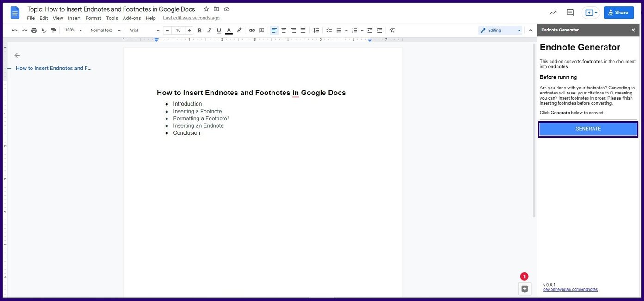
Task: Increase indent
Action: 380,31
